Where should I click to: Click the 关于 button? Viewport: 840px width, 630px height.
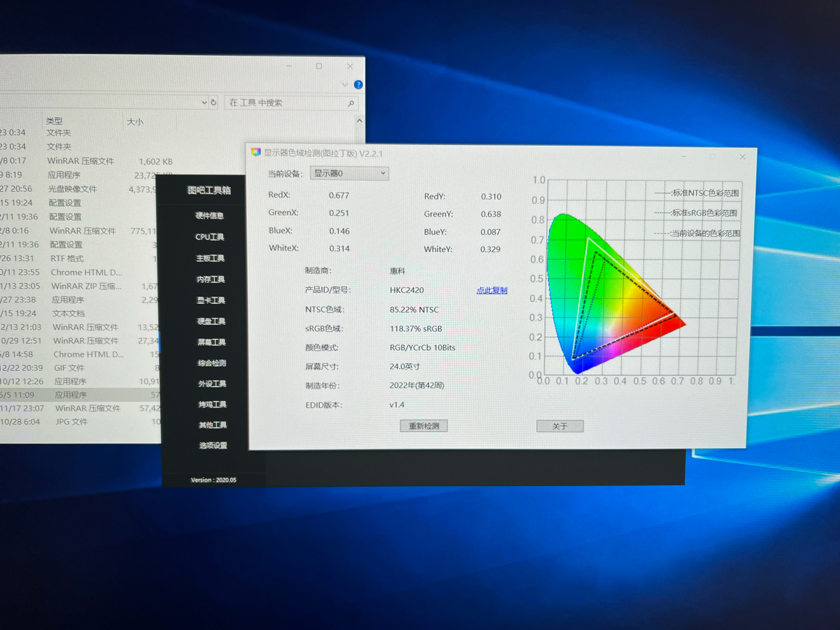(x=559, y=427)
